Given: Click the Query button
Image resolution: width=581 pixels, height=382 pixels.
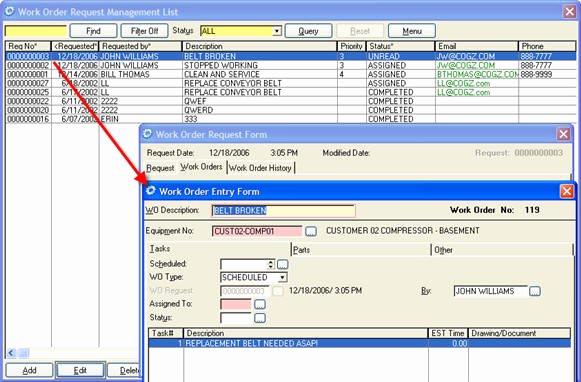Looking at the screenshot, I should pyautogui.click(x=308, y=31).
